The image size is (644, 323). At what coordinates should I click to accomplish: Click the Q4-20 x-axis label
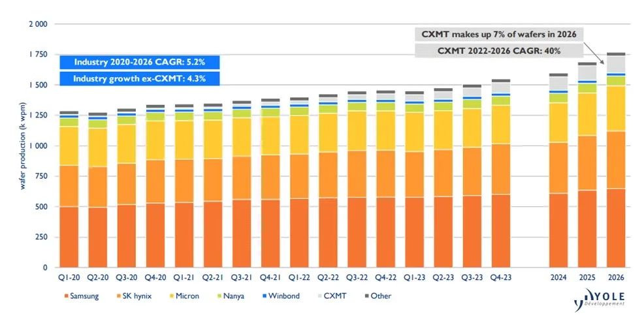click(155, 277)
